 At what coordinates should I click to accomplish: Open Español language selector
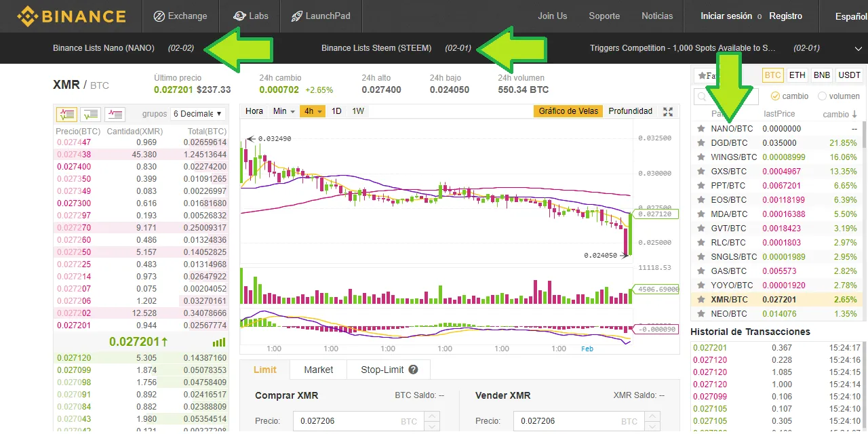point(850,16)
